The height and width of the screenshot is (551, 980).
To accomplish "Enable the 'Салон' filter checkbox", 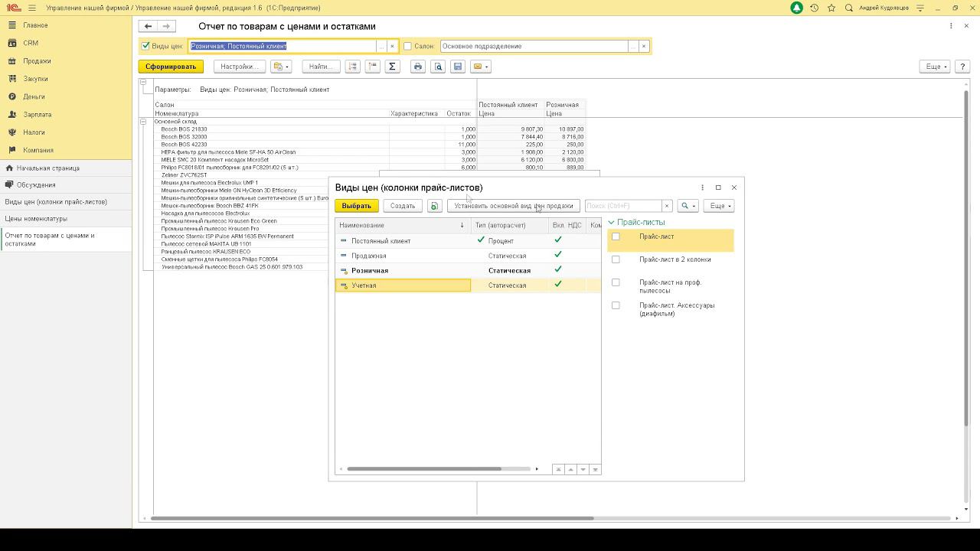I will click(407, 46).
